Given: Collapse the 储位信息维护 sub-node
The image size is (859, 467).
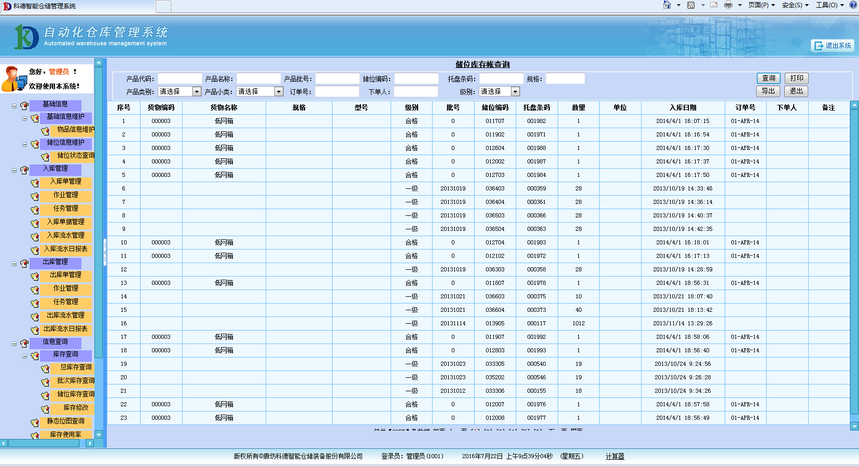Looking at the screenshot, I should 25,145.
